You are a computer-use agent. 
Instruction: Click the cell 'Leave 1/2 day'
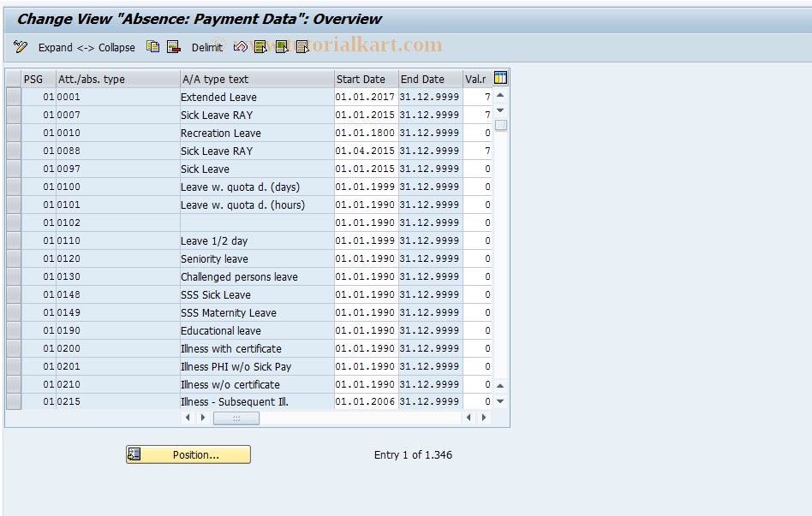257,240
